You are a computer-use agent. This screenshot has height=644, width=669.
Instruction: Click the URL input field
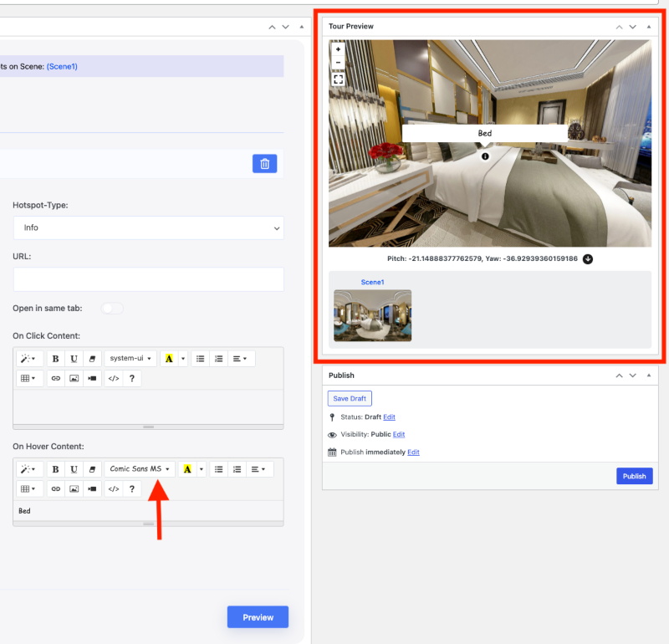(149, 279)
